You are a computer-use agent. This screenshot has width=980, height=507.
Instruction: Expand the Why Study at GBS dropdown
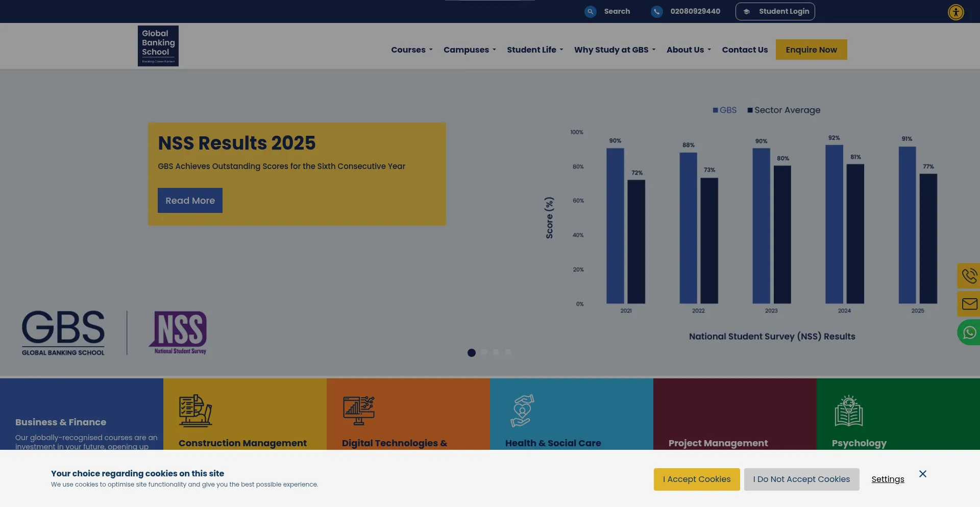615,50
